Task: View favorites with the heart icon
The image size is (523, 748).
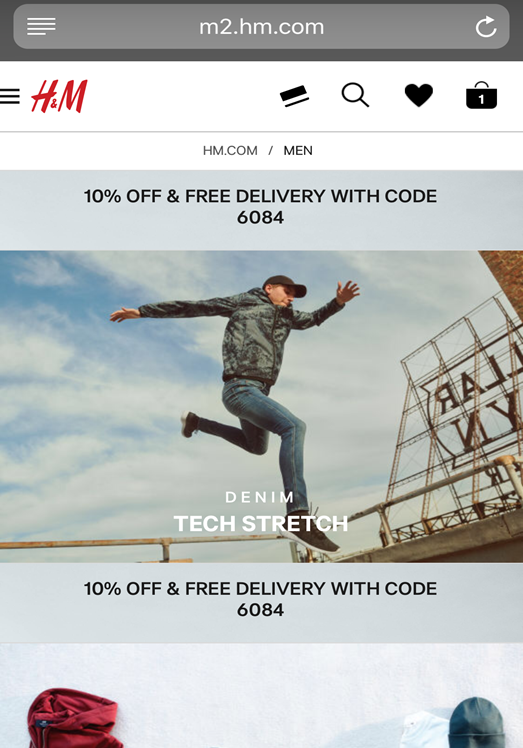Action: [418, 95]
